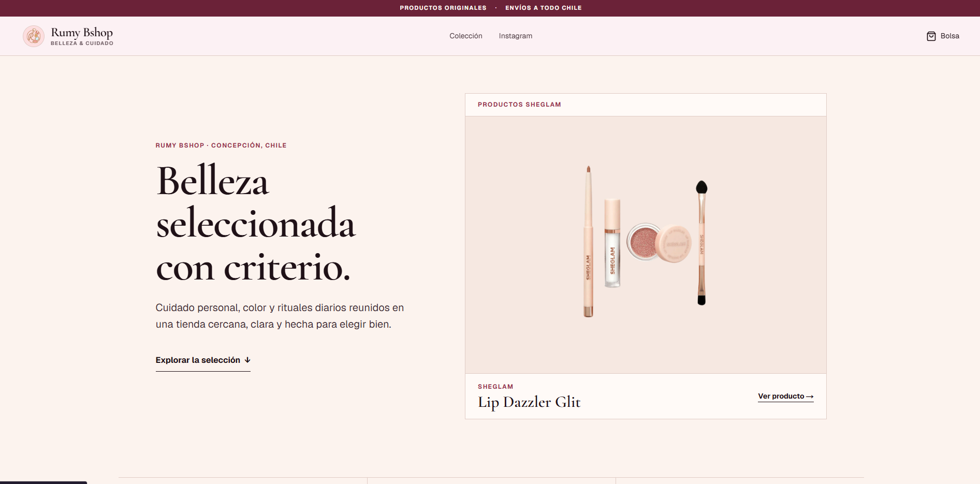The height and width of the screenshot is (484, 980).
Task: Click the Cuidado personal description paragraph
Action: click(280, 316)
